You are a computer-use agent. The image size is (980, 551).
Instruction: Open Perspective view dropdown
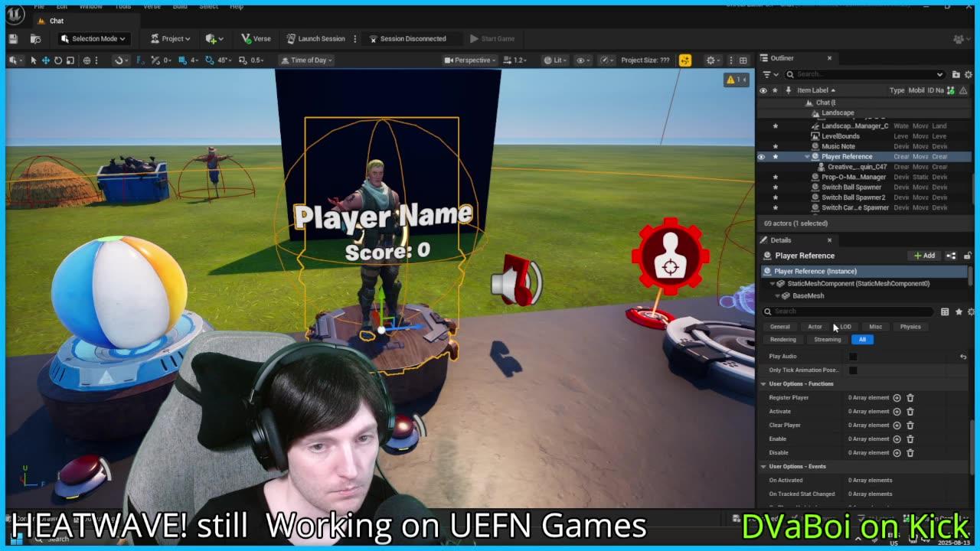click(x=470, y=60)
